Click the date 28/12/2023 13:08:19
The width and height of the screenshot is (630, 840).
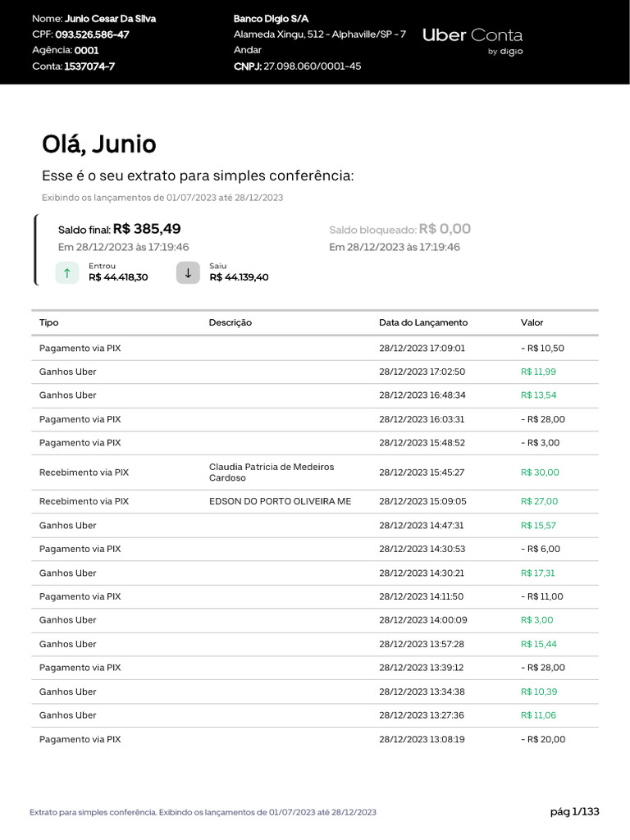point(422,740)
